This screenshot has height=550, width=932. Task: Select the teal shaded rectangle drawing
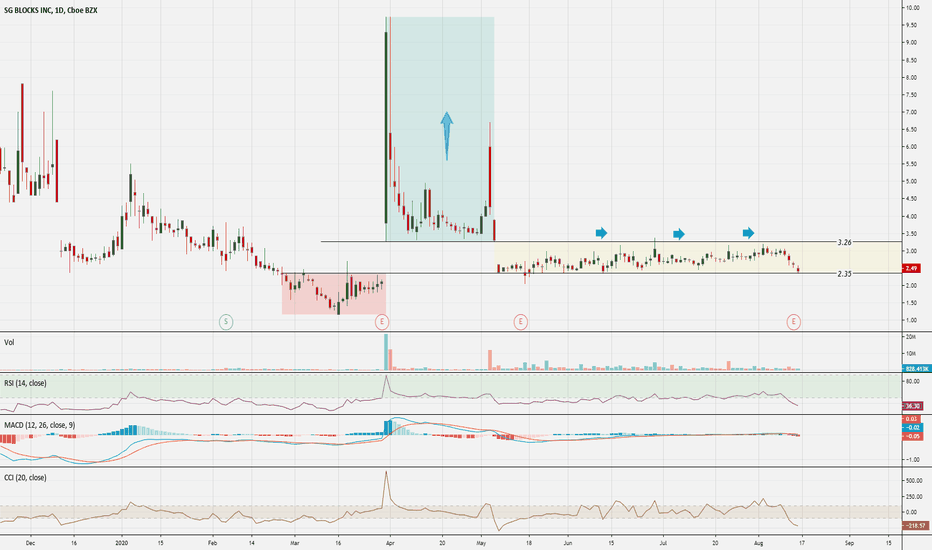pyautogui.click(x=440, y=129)
